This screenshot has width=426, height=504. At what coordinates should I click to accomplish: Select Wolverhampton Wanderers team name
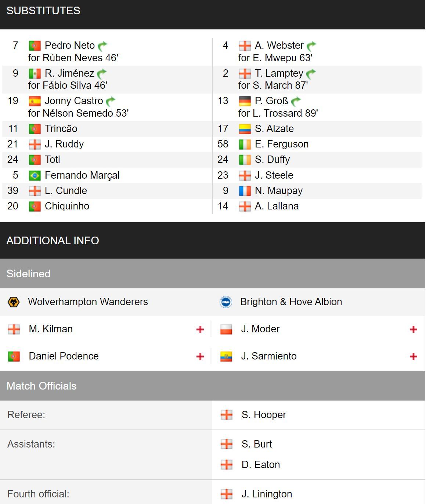[x=88, y=302]
